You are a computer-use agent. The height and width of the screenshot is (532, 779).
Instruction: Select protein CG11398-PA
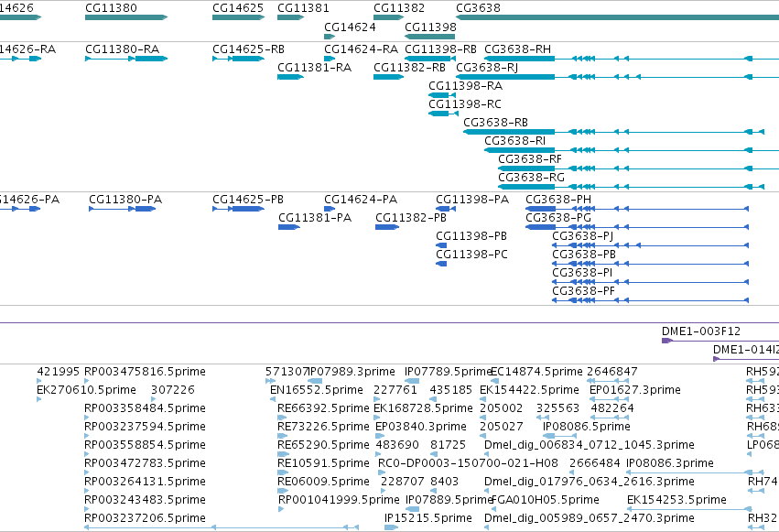(472, 200)
